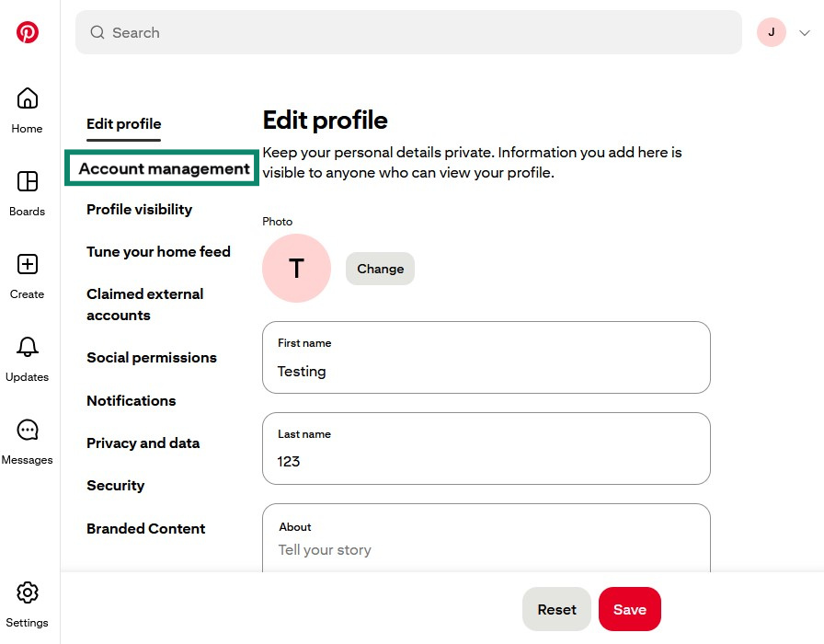The image size is (824, 644).
Task: Reset the profile form
Action: tap(555, 609)
